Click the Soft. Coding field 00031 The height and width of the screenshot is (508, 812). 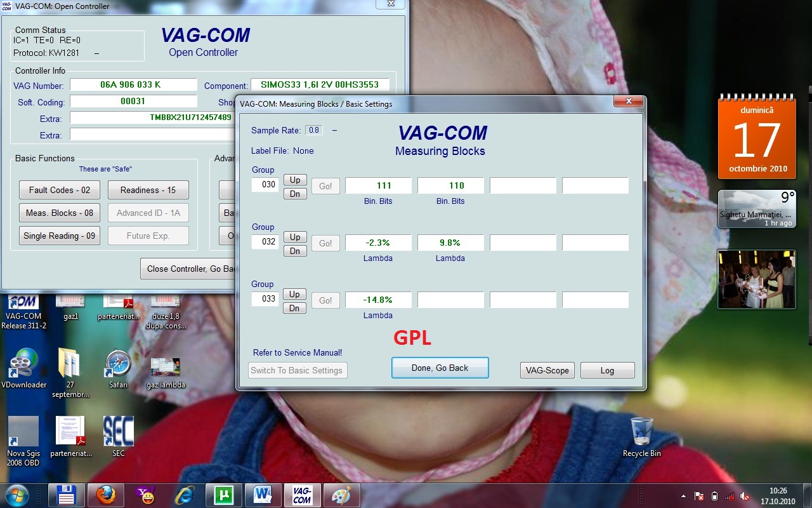pyautogui.click(x=133, y=101)
